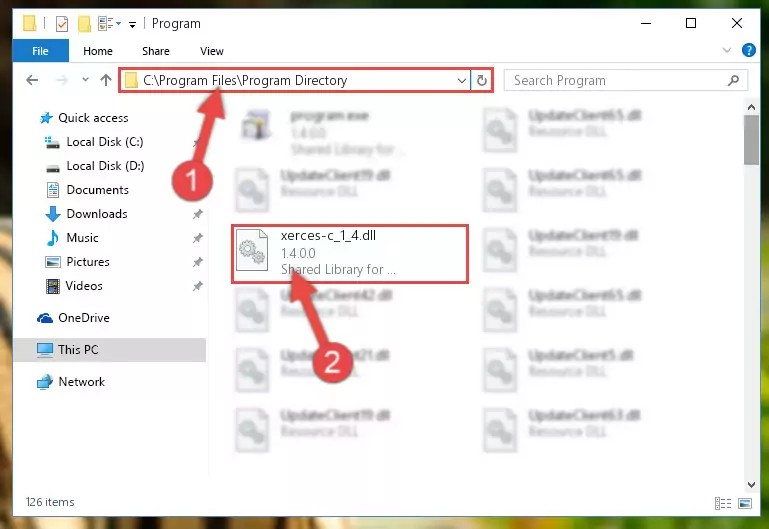Click the Pictures icon in sidebar
The height and width of the screenshot is (529, 769).
pos(52,262)
